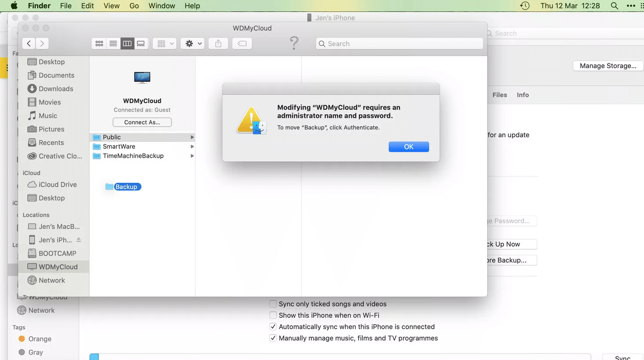Toggle Sync only ticked songs and videos
Viewport: 644px width, 360px height.
(x=273, y=304)
